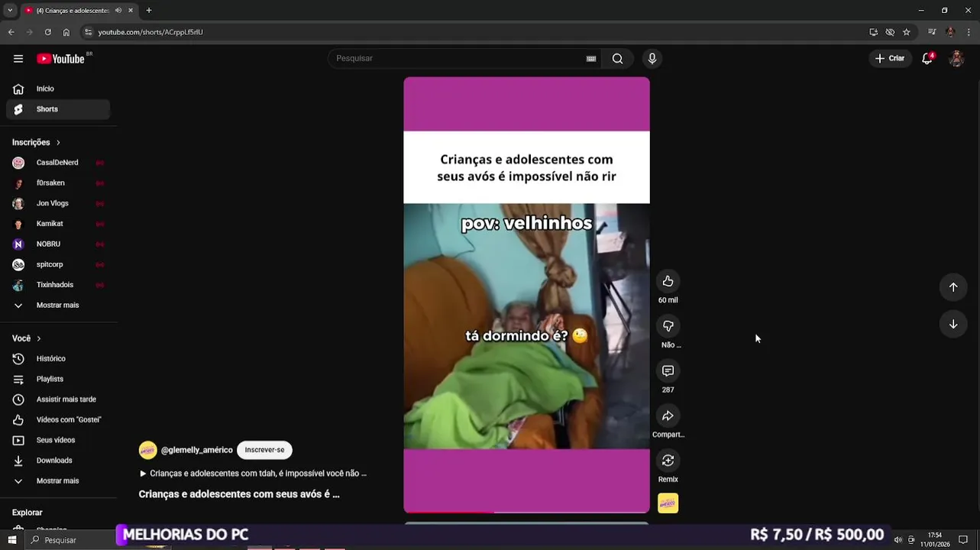980x550 pixels.
Task: Open Downloads in the sidebar
Action: click(x=58, y=461)
